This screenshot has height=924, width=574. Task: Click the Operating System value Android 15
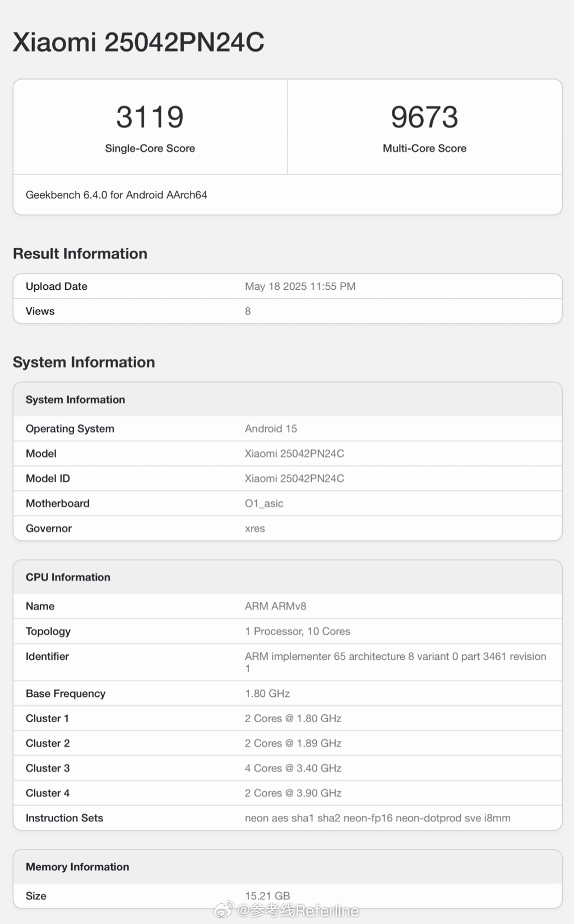coord(271,429)
